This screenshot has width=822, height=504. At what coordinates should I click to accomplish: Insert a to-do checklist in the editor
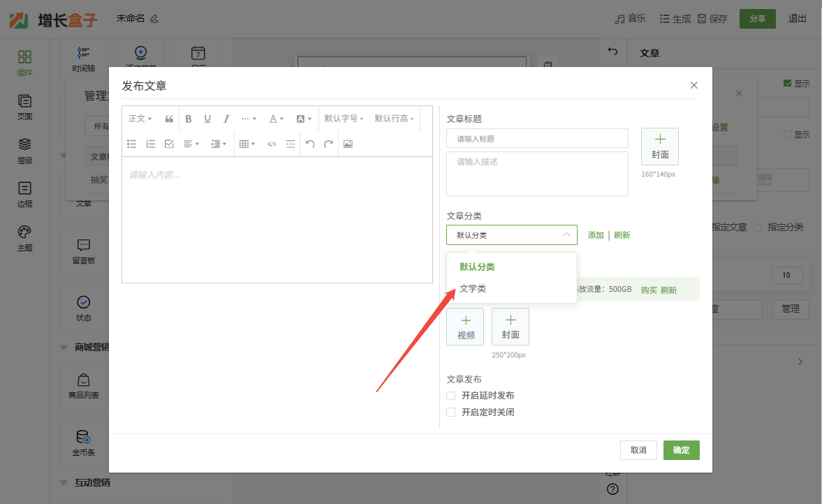[x=169, y=144]
